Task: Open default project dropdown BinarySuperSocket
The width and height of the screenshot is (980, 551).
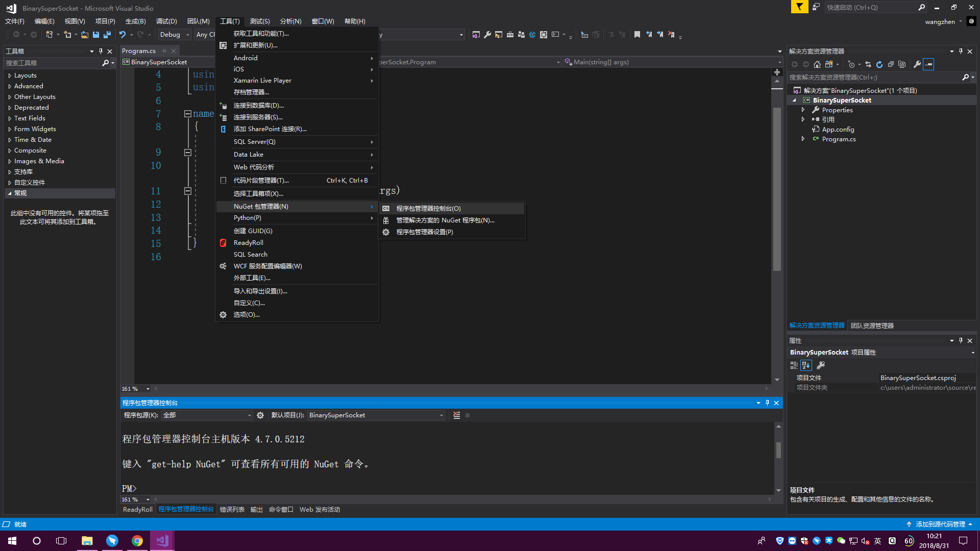Action: click(x=376, y=415)
